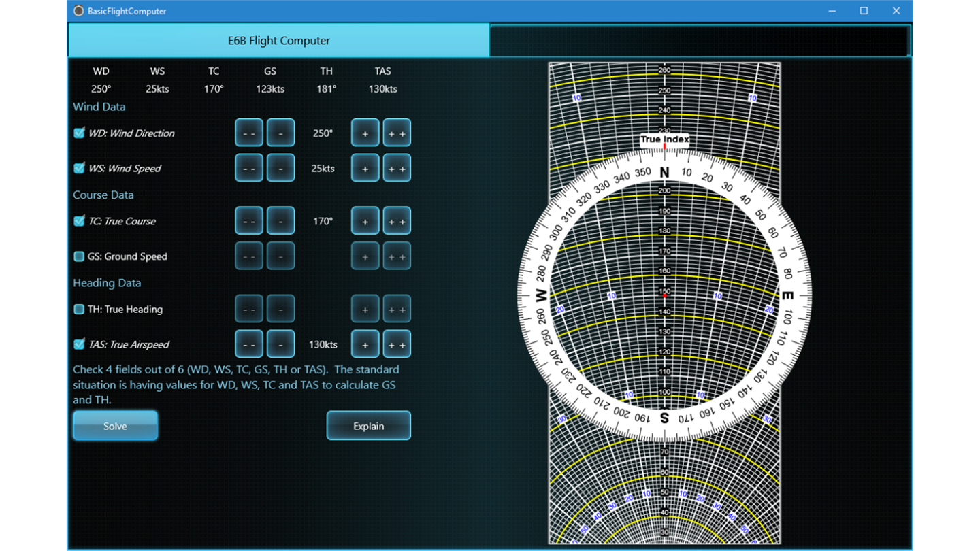
Task: Click the 25kts Wind Speed value
Action: [323, 169]
